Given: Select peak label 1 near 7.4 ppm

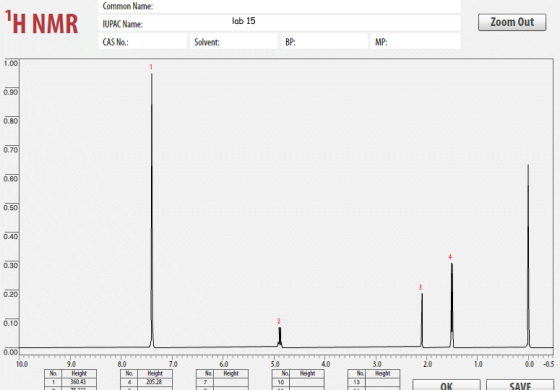Looking at the screenshot, I should [151, 67].
